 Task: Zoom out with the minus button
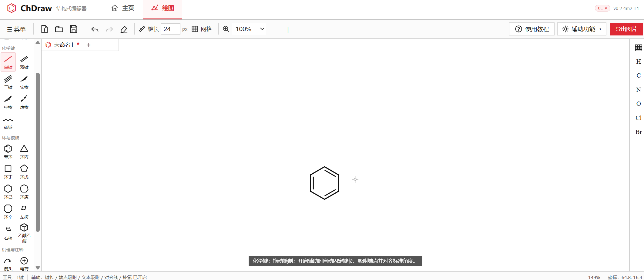click(x=273, y=30)
